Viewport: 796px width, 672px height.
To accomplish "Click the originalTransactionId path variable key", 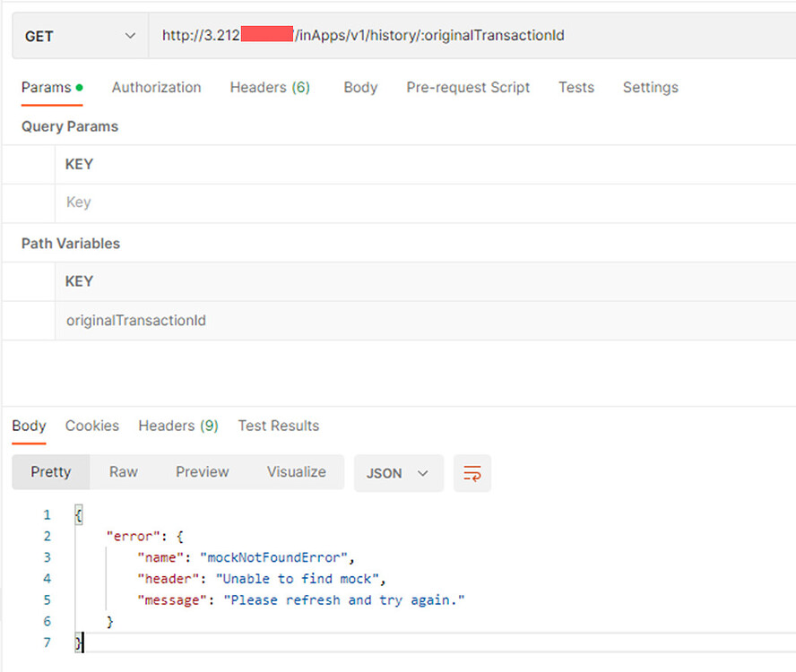I will pyautogui.click(x=135, y=320).
